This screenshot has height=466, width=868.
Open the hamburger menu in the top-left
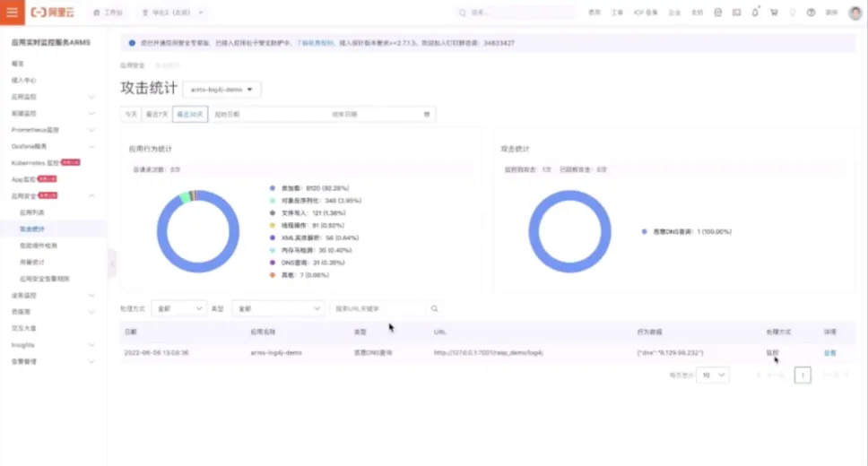pyautogui.click(x=13, y=13)
